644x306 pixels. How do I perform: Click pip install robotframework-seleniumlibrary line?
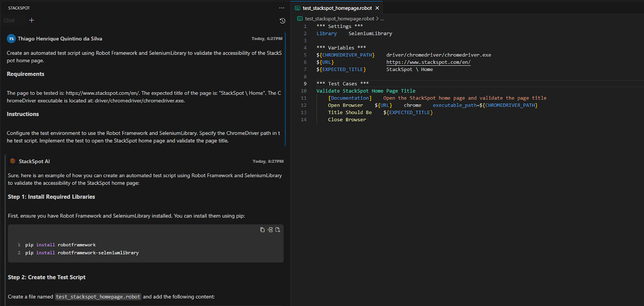click(x=82, y=253)
